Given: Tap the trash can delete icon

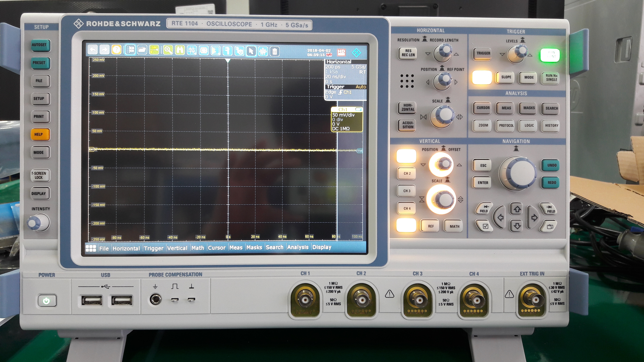Looking at the screenshot, I should click(x=275, y=52).
